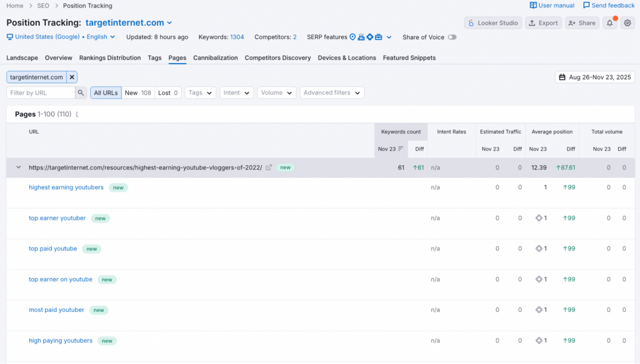Click the local pack SERP feature icon

click(353, 37)
